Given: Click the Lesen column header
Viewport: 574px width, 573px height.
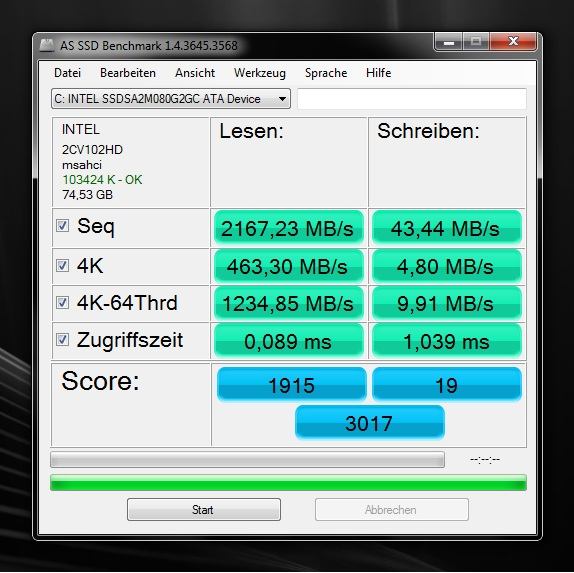Looking at the screenshot, I should (x=251, y=131).
